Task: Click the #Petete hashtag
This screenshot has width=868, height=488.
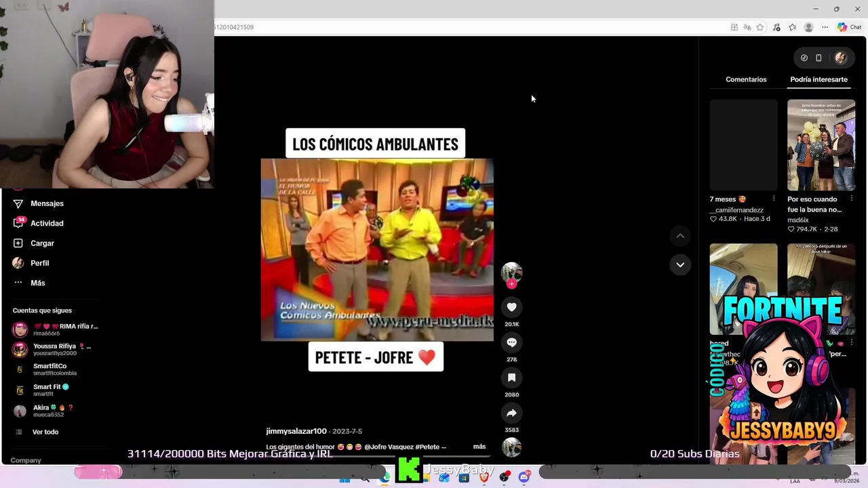Action: click(x=429, y=447)
